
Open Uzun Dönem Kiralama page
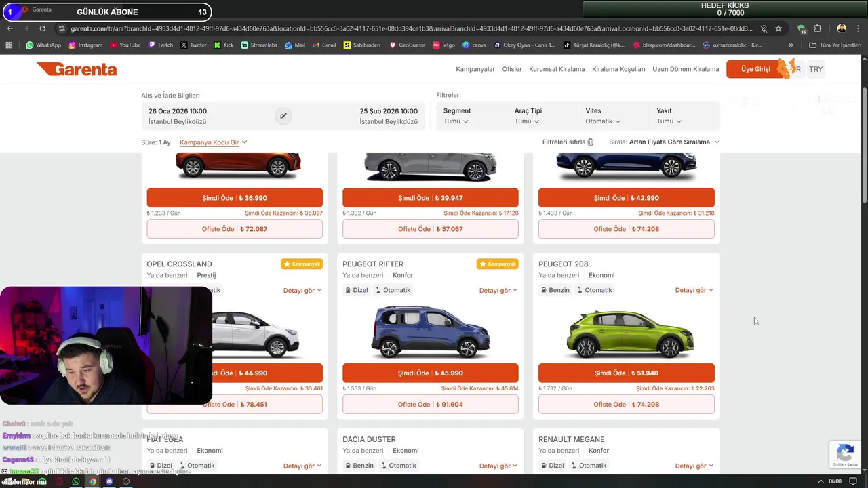point(686,69)
